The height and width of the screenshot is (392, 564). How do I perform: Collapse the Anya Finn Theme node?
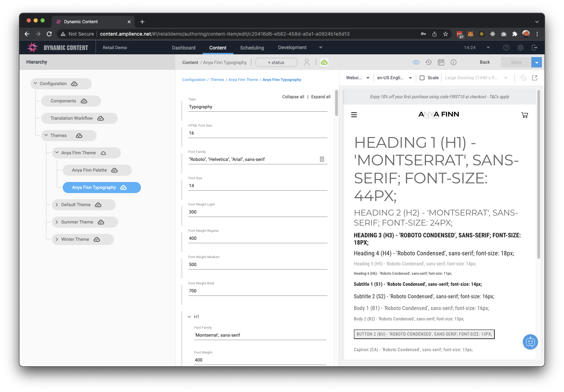[x=57, y=153]
